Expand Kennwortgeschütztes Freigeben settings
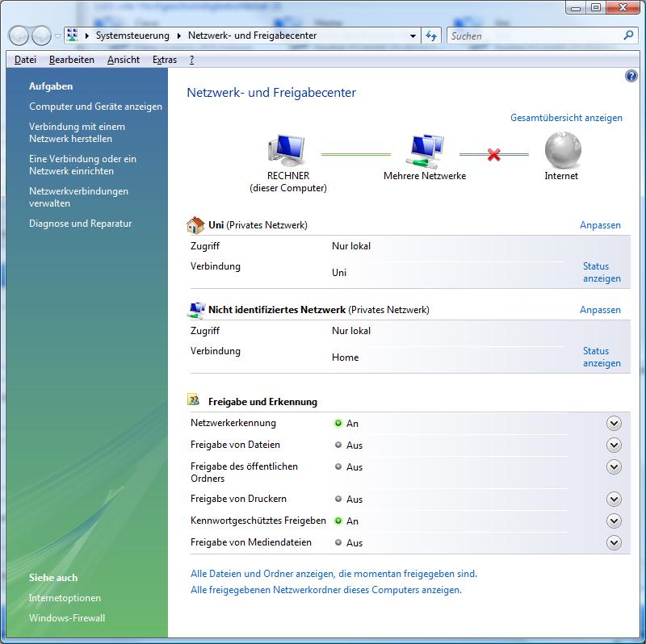Screen dimensions: 646x644 [x=614, y=521]
